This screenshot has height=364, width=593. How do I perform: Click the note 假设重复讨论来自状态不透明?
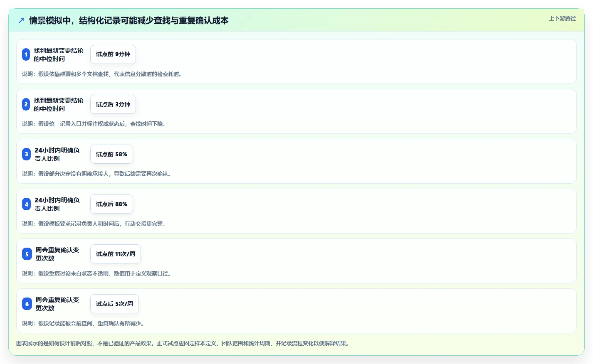point(96,273)
